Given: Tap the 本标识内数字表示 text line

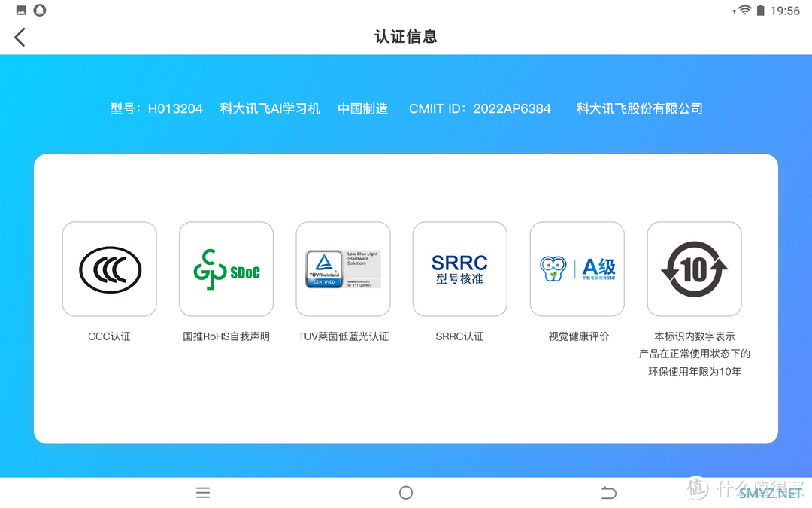Looking at the screenshot, I should point(695,336).
